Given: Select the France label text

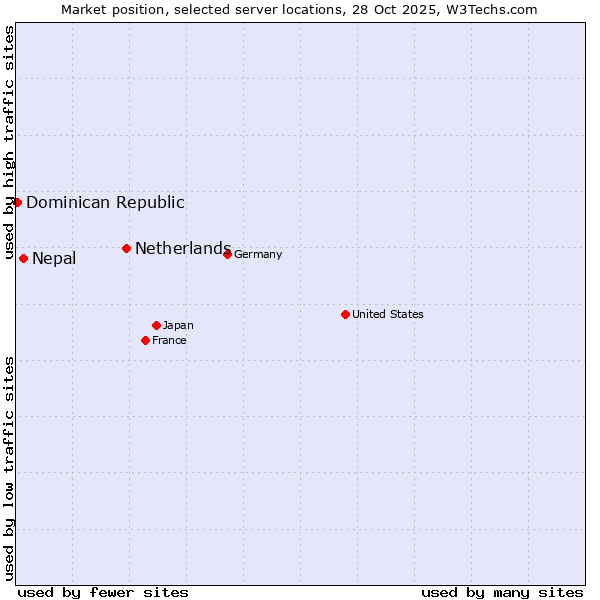Looking at the screenshot, I should pyautogui.click(x=169, y=341).
